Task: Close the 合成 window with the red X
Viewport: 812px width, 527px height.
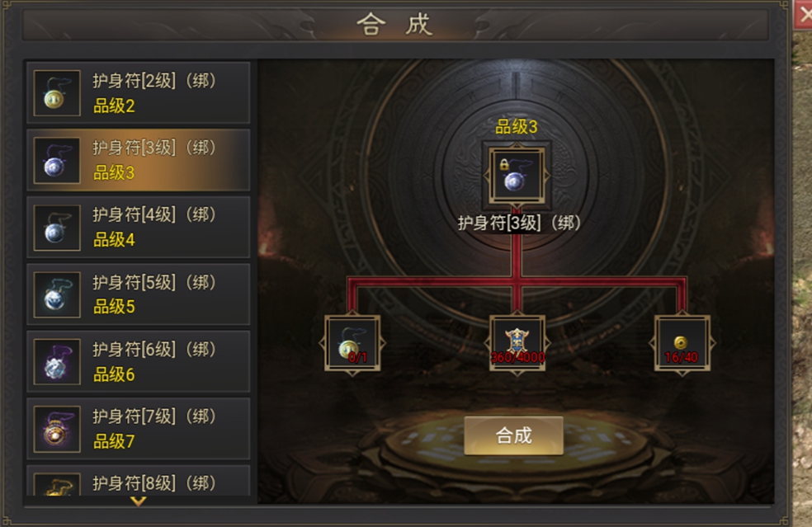Action: (803, 16)
